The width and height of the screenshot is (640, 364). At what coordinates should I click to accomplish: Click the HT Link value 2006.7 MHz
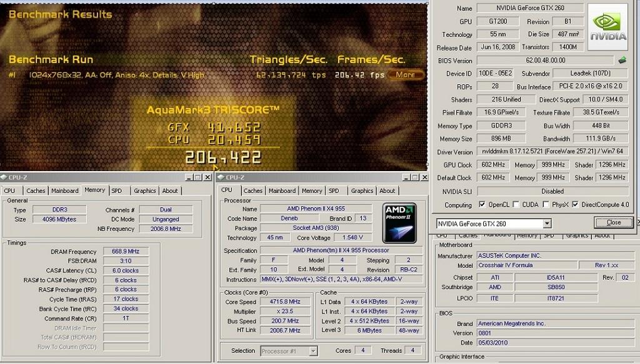point(285,330)
